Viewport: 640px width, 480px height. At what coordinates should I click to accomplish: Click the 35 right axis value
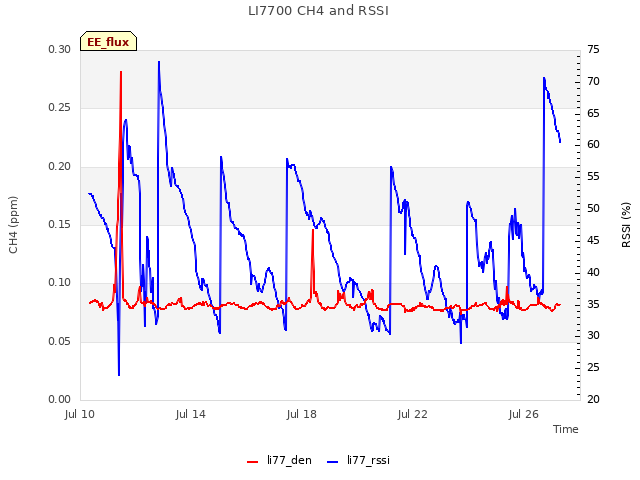click(x=593, y=304)
